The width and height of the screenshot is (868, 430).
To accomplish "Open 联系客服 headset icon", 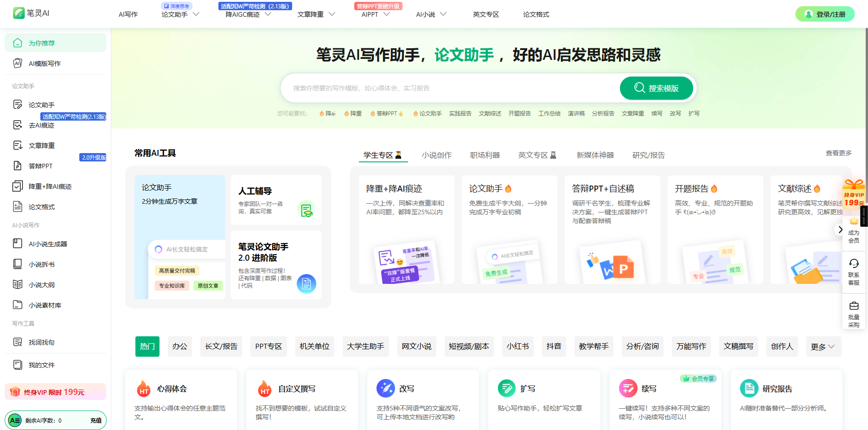I will click(x=854, y=263).
